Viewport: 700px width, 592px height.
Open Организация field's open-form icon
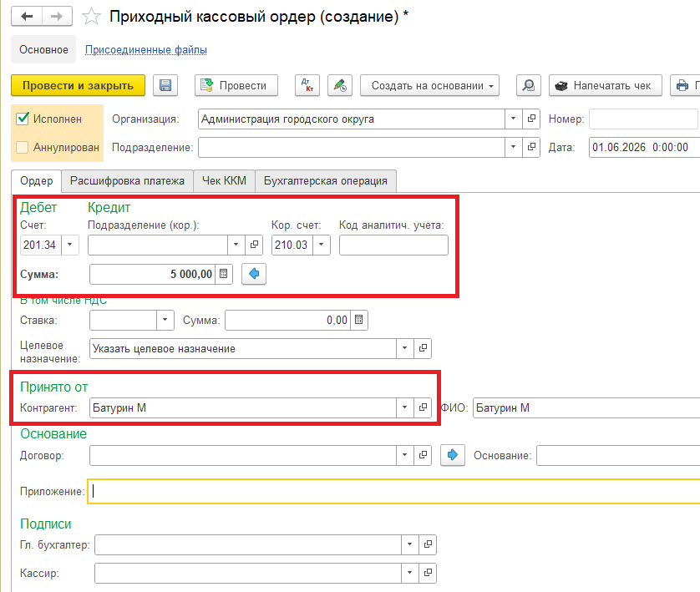[531, 119]
